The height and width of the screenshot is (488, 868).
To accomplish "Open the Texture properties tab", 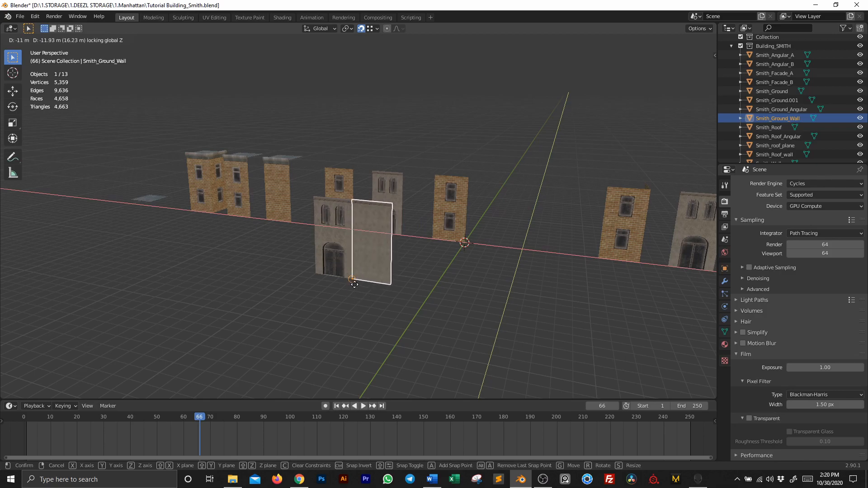I will [x=725, y=361].
